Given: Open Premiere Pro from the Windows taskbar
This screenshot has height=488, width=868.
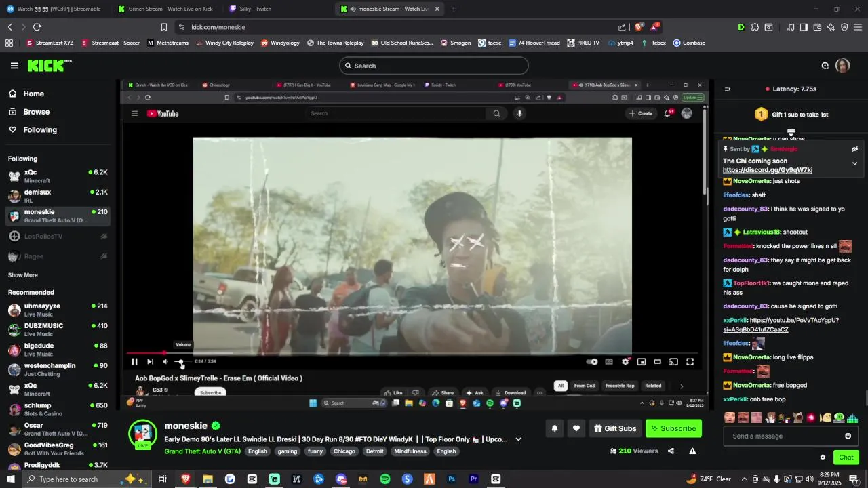Looking at the screenshot, I should 474,479.
